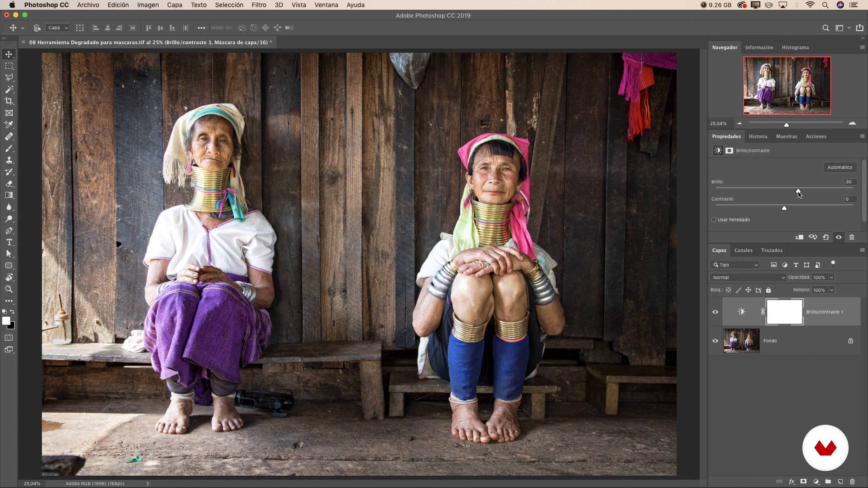Activate the Zoom tool in toolbar
The width and height of the screenshot is (868, 488).
tap(9, 289)
